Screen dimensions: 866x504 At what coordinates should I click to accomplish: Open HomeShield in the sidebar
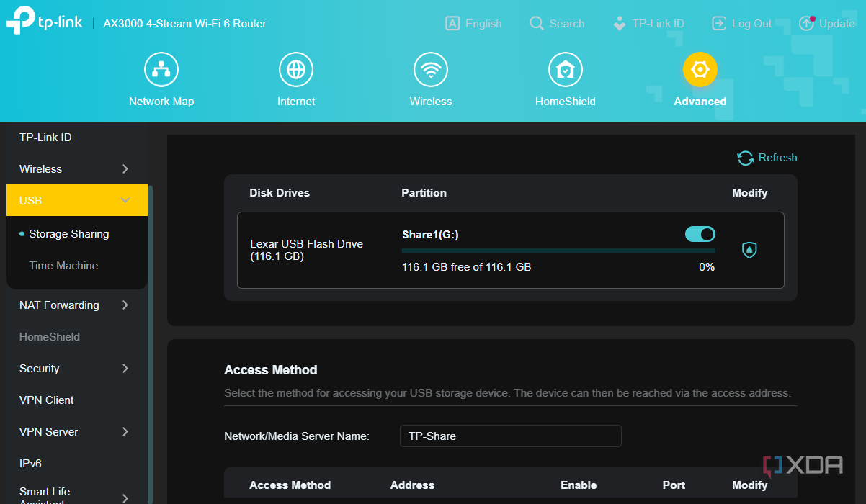[x=50, y=337]
